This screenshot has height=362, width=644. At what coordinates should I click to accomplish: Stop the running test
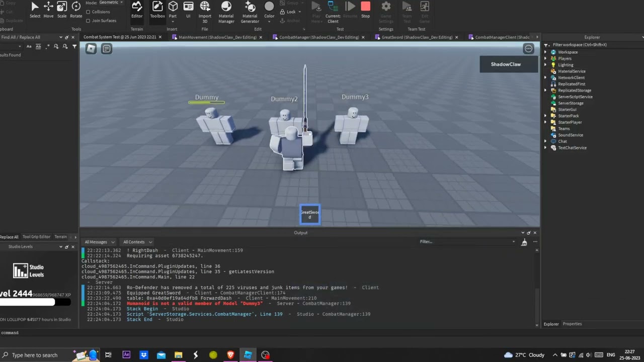click(x=365, y=10)
